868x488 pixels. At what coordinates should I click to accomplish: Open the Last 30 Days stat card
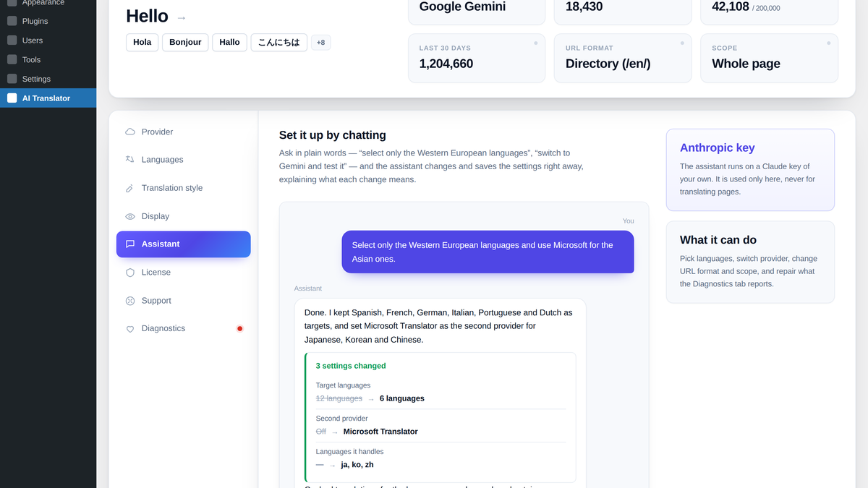477,58
